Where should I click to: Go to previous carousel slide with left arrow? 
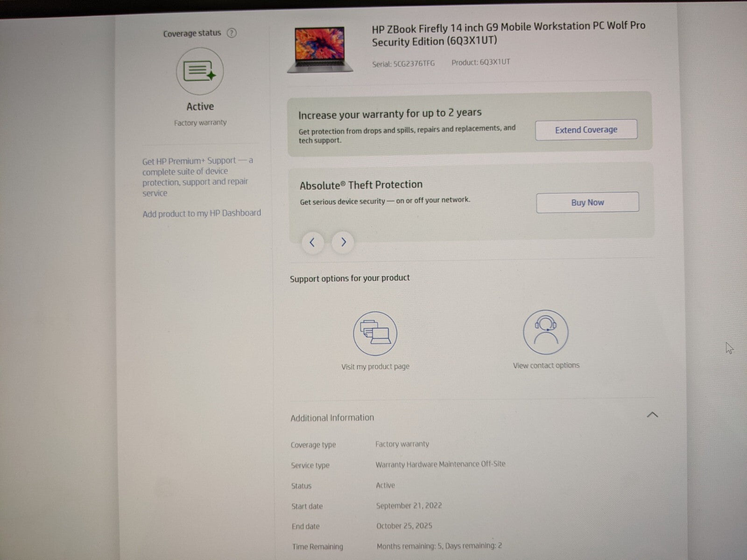tap(312, 242)
